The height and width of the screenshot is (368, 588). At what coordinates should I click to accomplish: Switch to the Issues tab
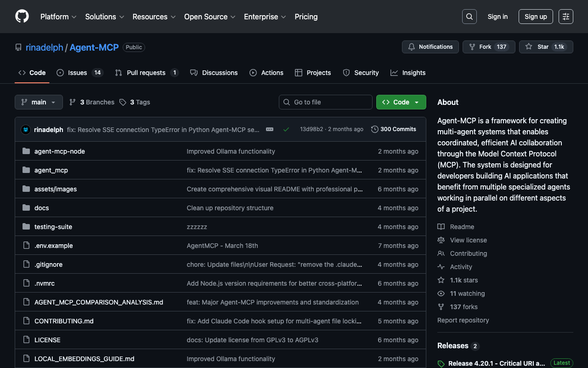[77, 73]
